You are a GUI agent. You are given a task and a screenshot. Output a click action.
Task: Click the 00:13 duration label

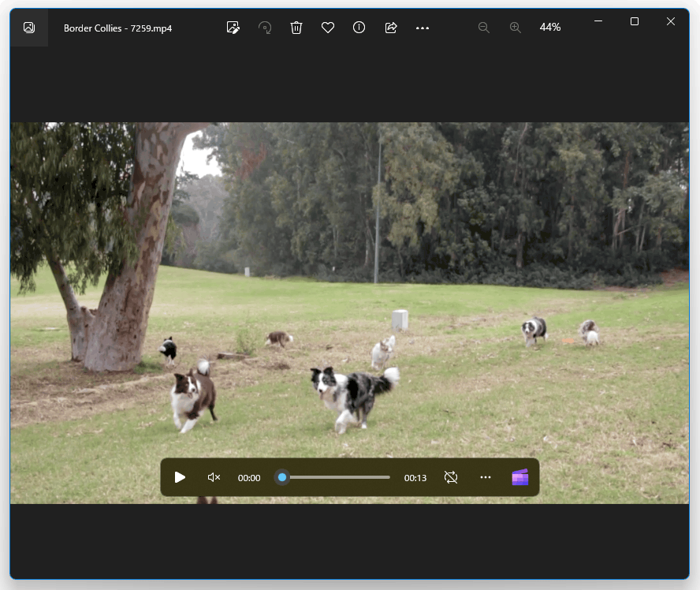[415, 478]
